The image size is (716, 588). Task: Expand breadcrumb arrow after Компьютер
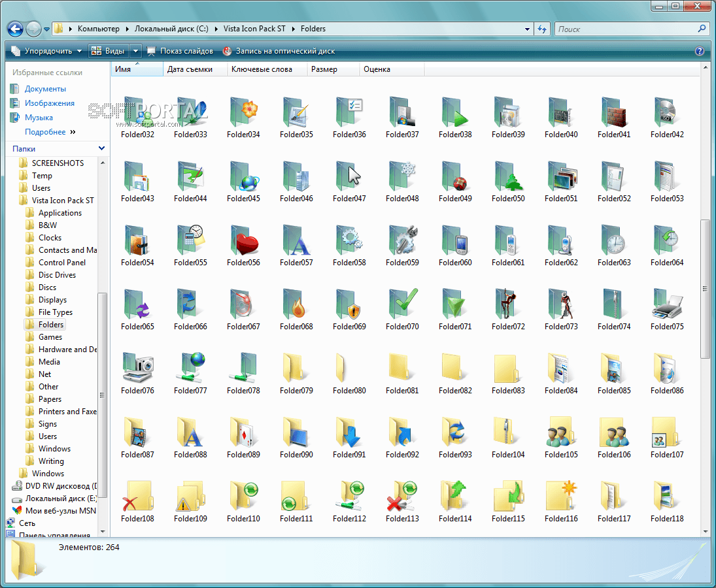coord(127,29)
